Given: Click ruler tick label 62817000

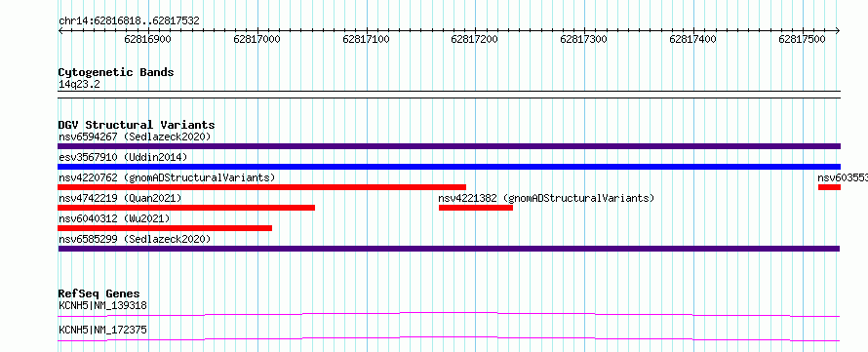Looking at the screenshot, I should (x=256, y=39).
